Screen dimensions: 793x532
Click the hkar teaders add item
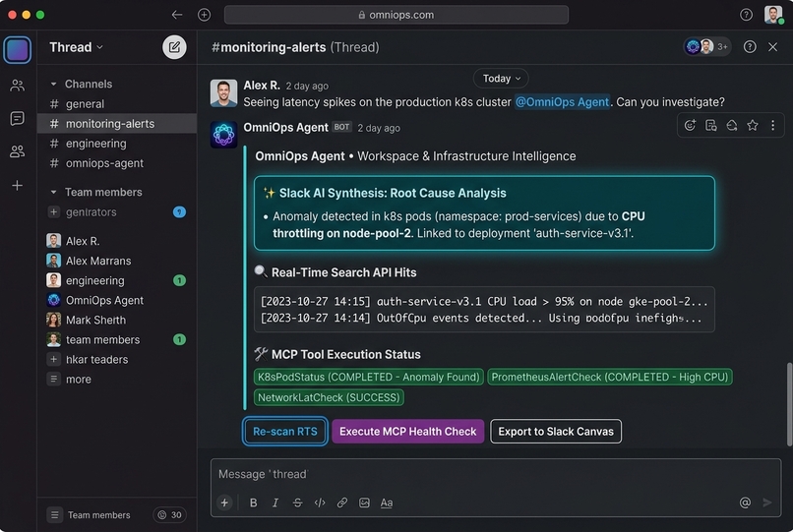[117, 359]
